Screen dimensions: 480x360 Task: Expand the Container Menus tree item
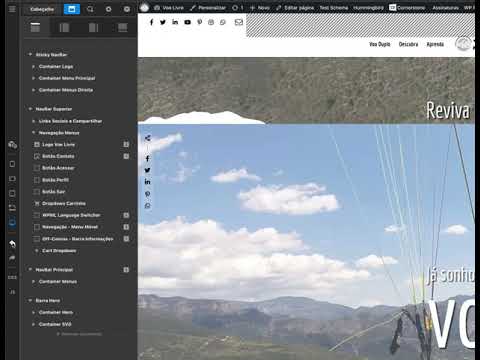[x=33, y=282]
